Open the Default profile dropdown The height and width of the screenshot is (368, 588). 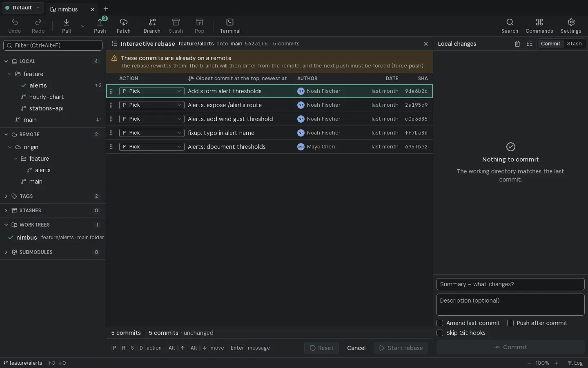tap(23, 8)
